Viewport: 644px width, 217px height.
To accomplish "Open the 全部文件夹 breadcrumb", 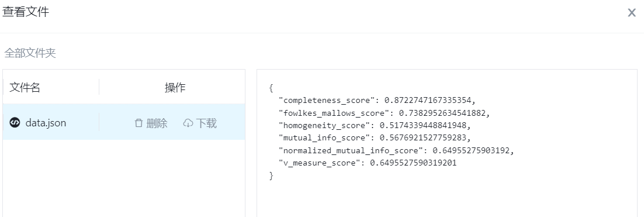I will pos(30,53).
